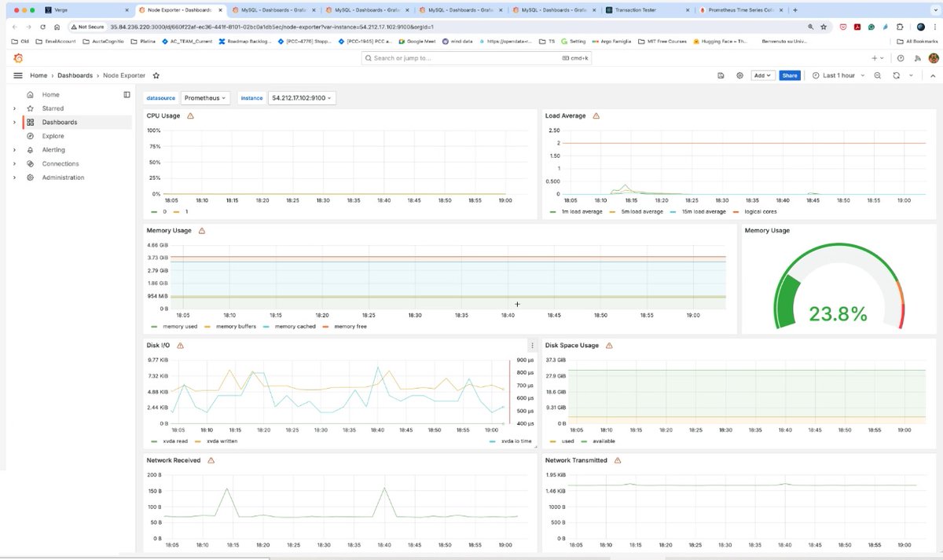Click the xvda io time legend color swatch
The height and width of the screenshot is (560, 943).
coord(494,441)
